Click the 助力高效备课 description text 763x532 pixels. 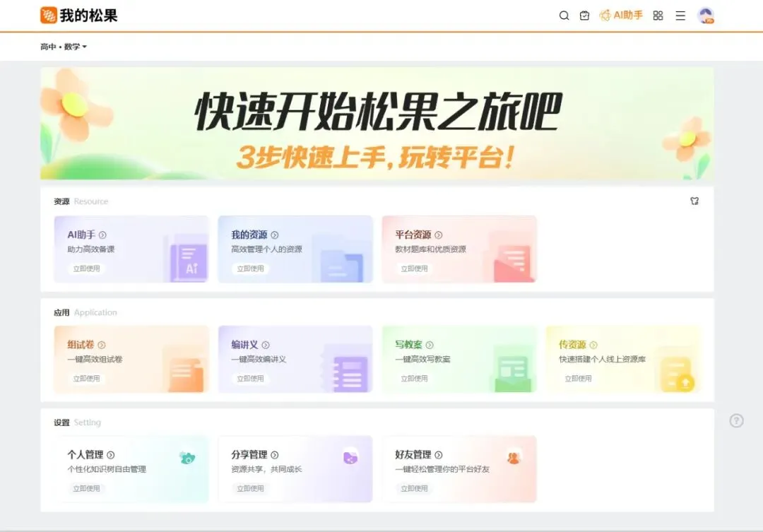tap(91, 249)
